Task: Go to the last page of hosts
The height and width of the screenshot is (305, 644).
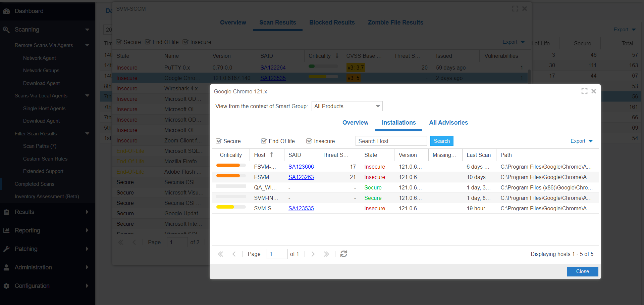Action: (x=326, y=254)
